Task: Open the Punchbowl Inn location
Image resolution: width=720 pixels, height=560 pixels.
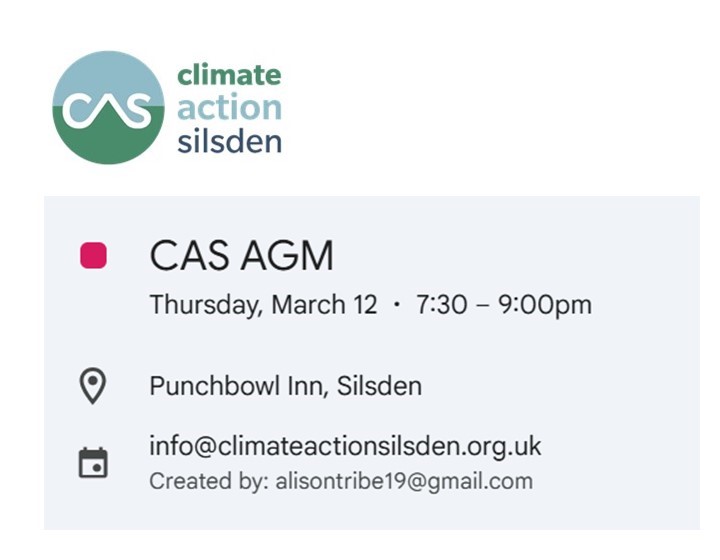Action: point(239,385)
